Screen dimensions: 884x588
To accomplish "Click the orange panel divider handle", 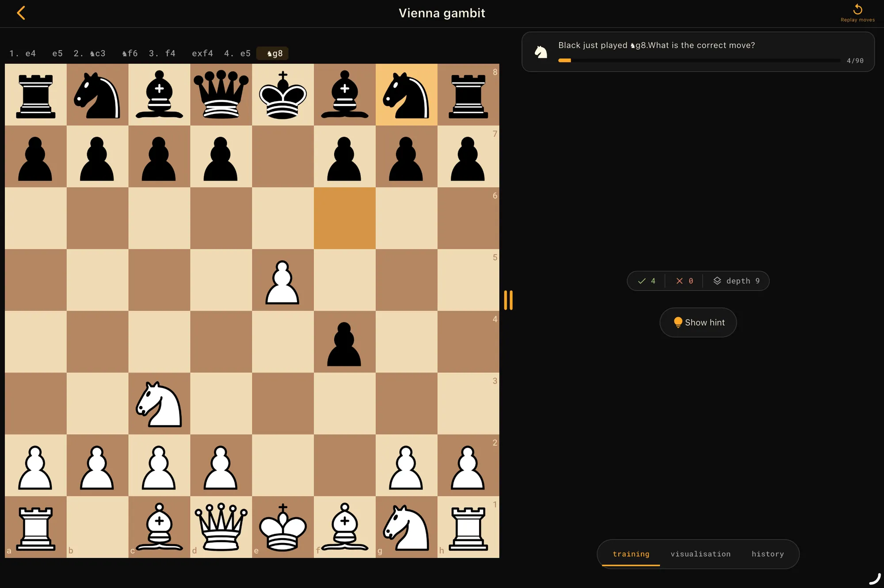I will point(508,300).
